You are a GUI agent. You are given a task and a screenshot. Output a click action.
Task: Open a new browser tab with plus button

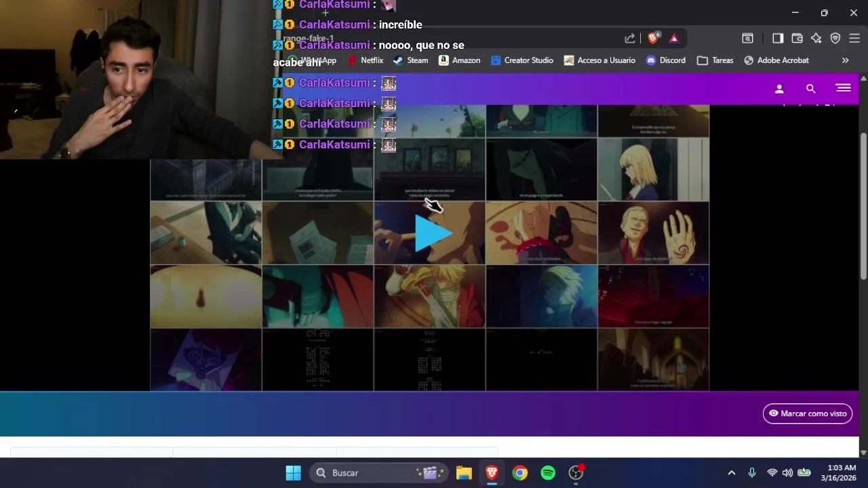[x=325, y=13]
